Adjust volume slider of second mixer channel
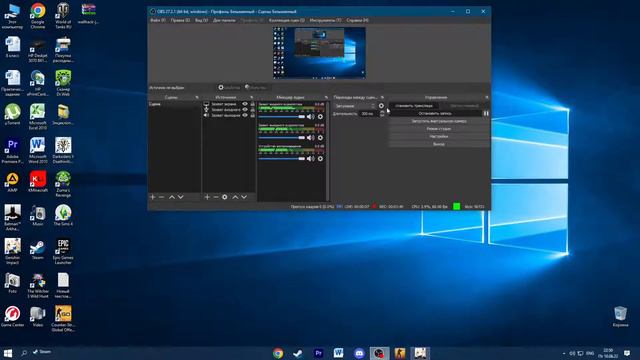Viewport: 640px width, 360px height. (x=282, y=138)
